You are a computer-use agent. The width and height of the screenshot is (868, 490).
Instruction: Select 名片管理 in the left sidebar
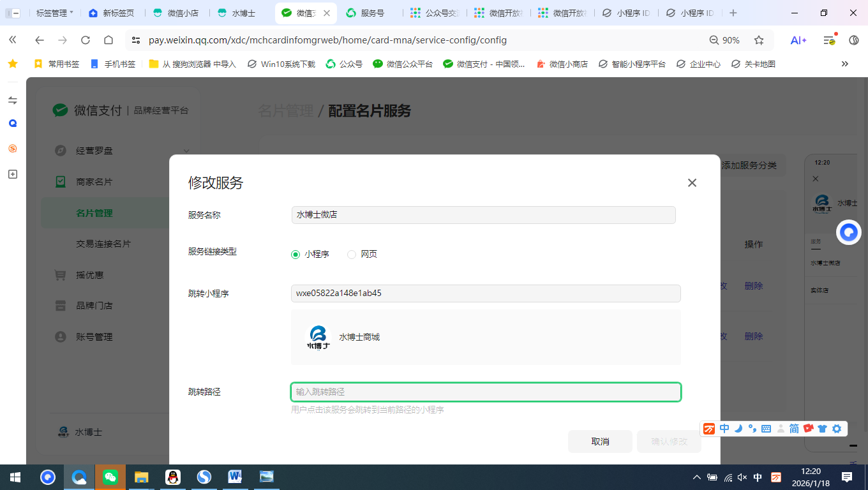(x=94, y=213)
